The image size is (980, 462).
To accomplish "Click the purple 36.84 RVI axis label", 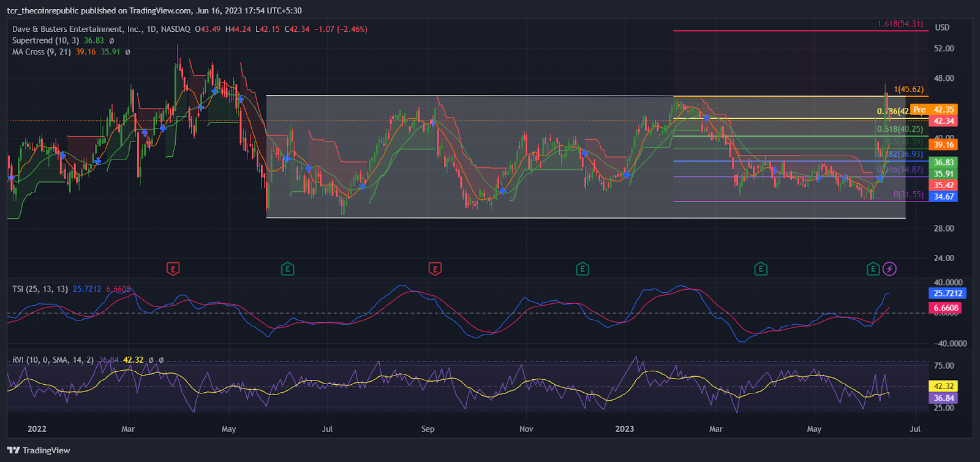I will coord(943,398).
